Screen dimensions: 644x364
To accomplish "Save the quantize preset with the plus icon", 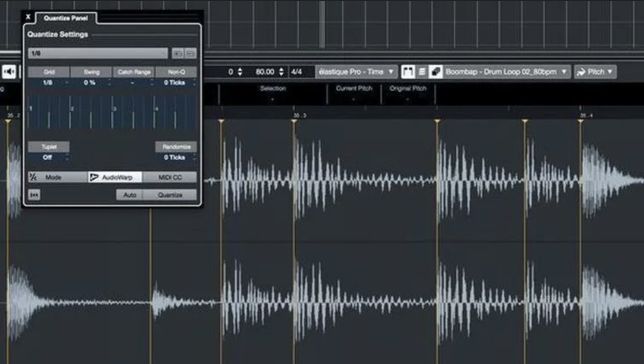I will pyautogui.click(x=178, y=53).
